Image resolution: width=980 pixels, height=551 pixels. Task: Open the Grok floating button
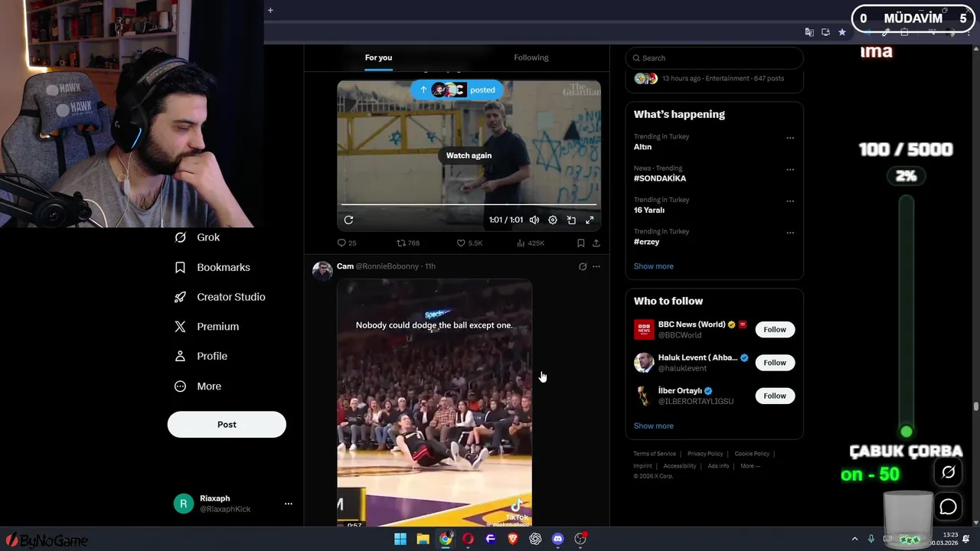948,472
